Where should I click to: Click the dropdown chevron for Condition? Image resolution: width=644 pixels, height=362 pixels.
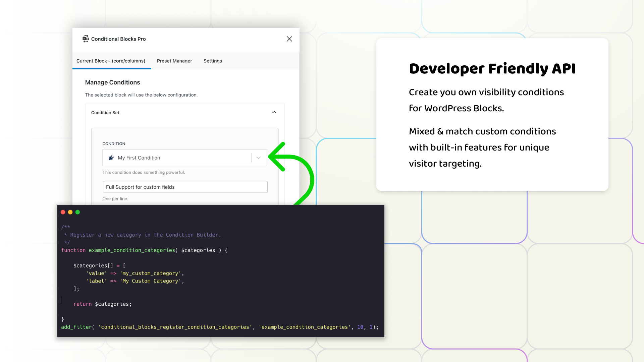(x=258, y=158)
